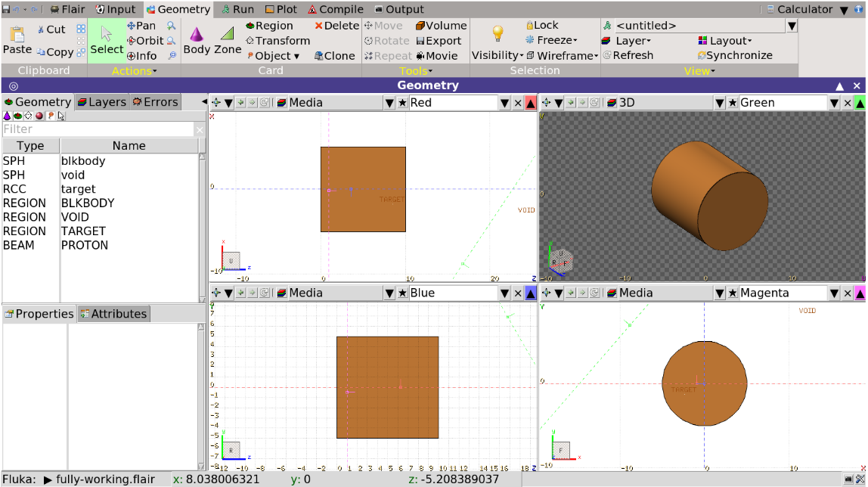Click the Lock selection button
Screen dimensions: 868x487
click(542, 25)
